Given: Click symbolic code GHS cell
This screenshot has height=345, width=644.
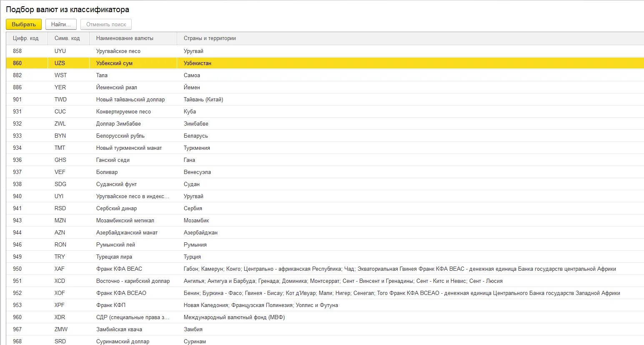Looking at the screenshot, I should pyautogui.click(x=69, y=160).
